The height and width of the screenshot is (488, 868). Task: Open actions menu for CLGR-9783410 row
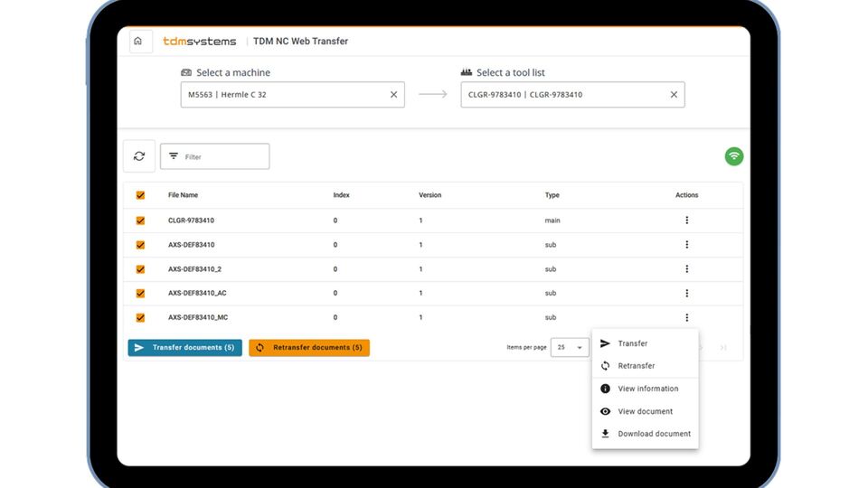(686, 221)
